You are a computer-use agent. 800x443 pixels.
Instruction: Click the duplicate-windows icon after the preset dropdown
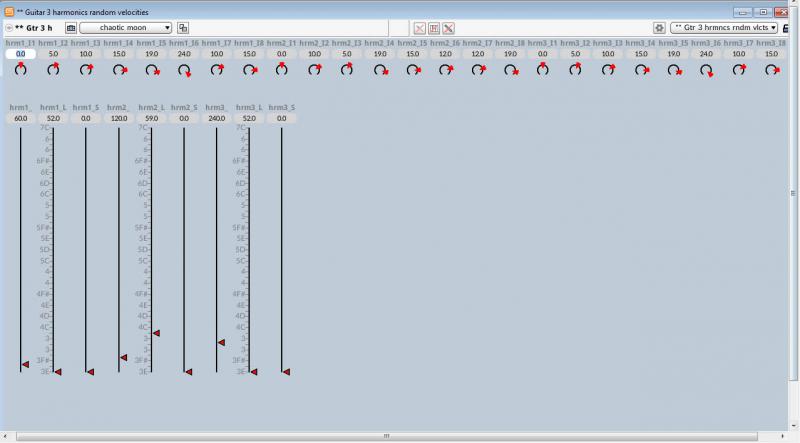pyautogui.click(x=183, y=28)
